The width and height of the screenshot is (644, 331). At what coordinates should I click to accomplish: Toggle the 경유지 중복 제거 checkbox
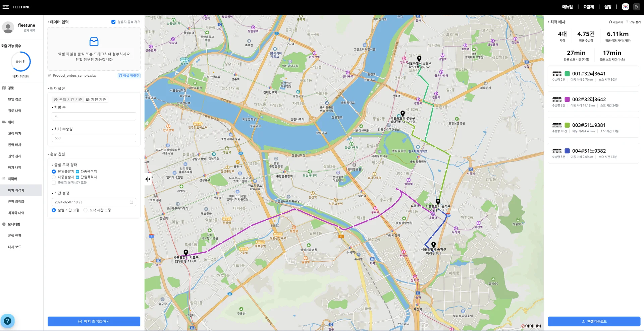click(x=113, y=22)
